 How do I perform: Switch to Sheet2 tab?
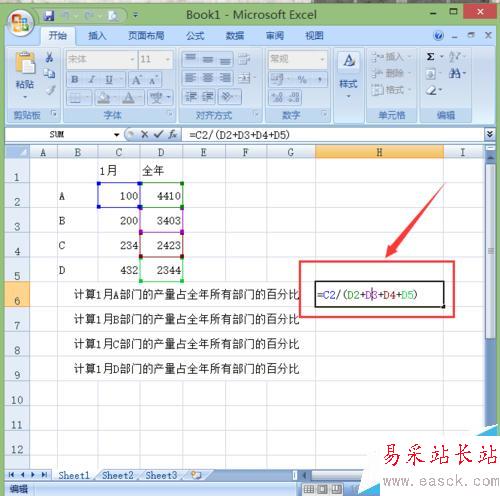[118, 475]
